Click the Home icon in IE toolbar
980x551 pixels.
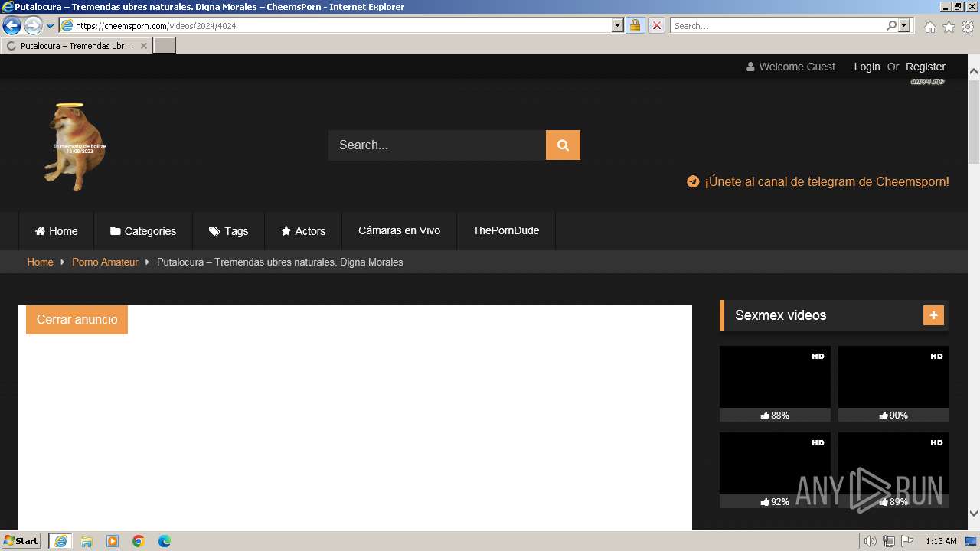tap(929, 27)
